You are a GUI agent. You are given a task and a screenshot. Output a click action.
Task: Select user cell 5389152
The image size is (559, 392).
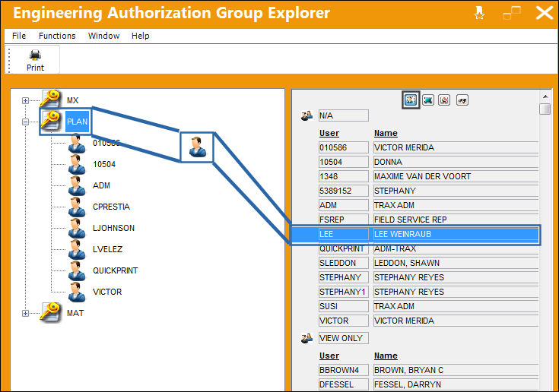(x=343, y=191)
